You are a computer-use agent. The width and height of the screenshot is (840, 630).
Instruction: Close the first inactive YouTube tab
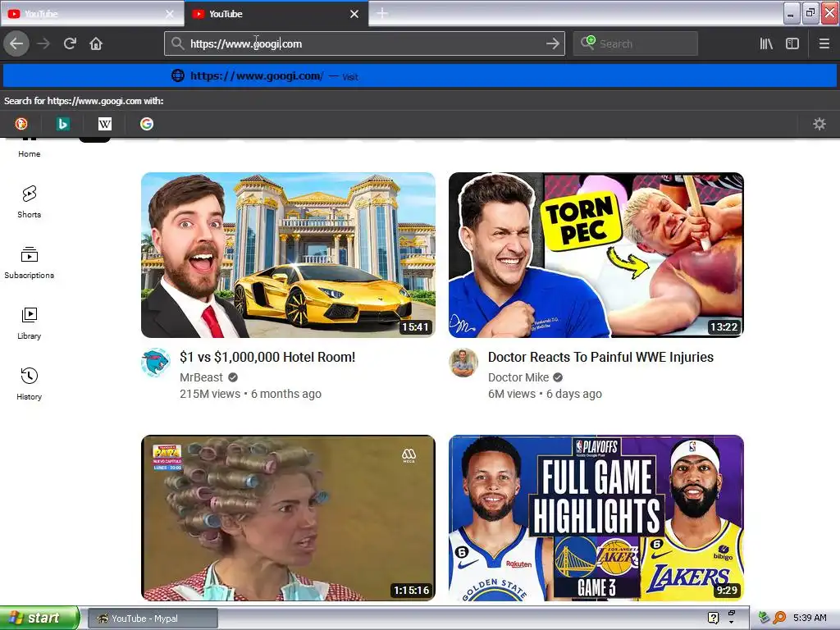(169, 14)
